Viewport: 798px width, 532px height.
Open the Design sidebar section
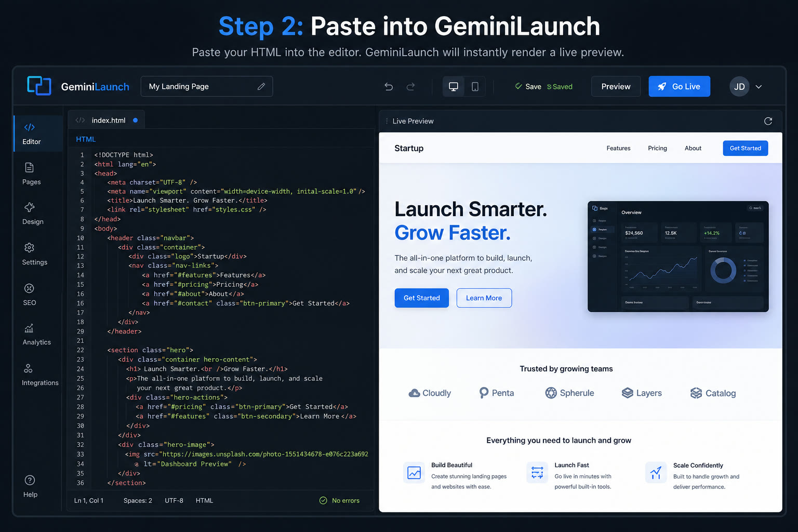(x=32, y=214)
